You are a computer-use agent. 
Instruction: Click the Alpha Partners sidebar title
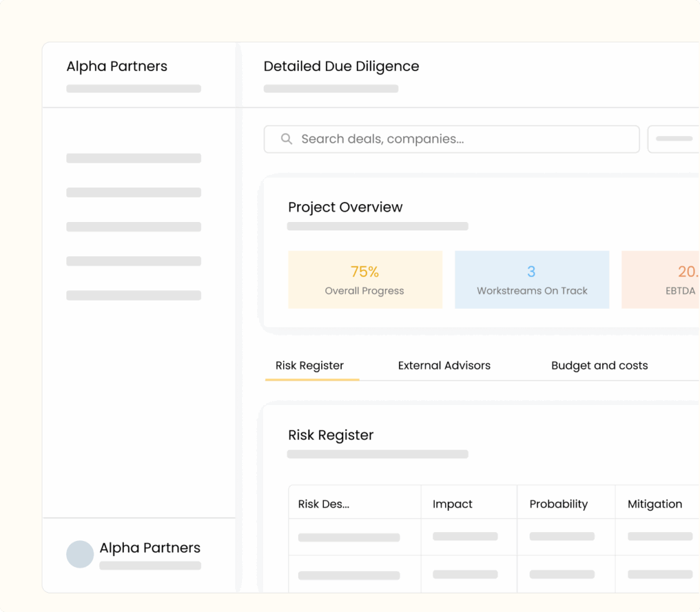(x=117, y=66)
